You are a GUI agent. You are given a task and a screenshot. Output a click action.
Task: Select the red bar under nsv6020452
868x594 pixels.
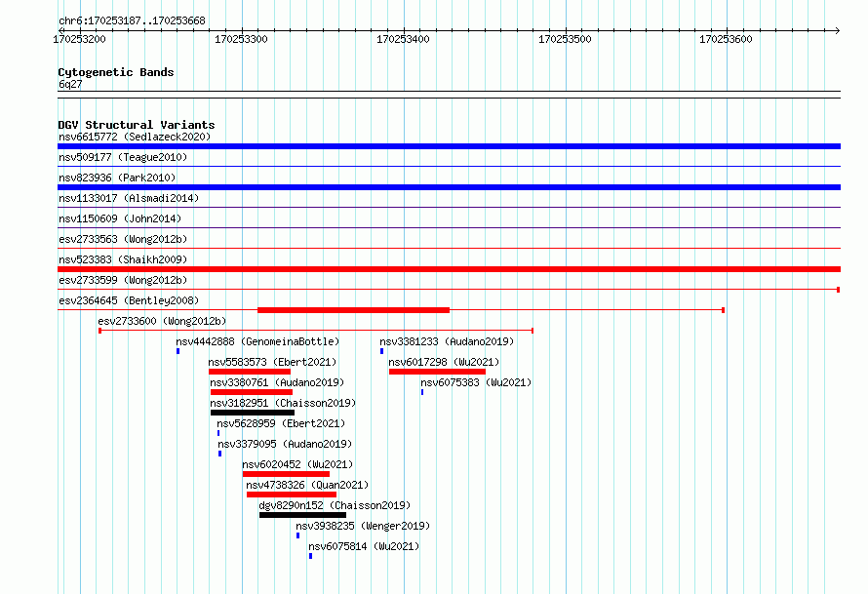pyautogui.click(x=286, y=474)
